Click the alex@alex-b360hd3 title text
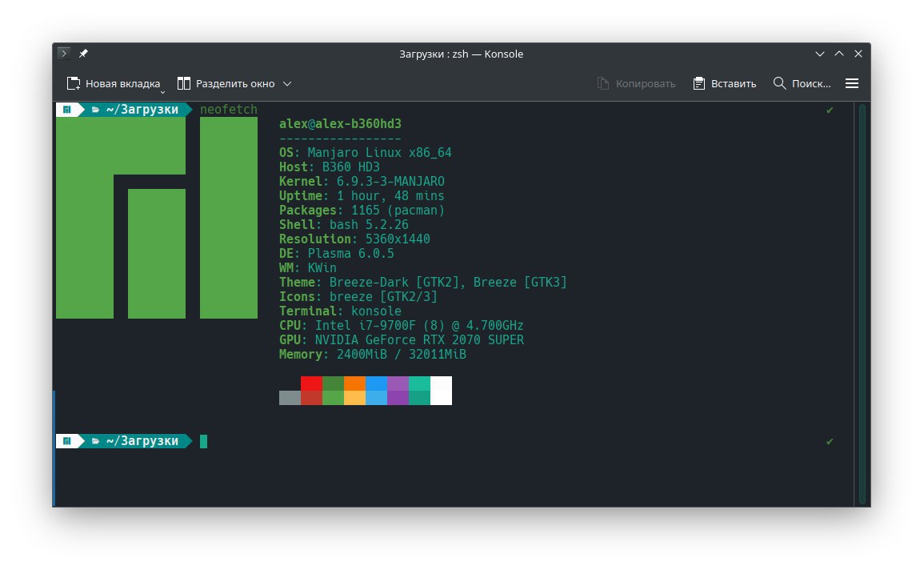Viewport: 924px width, 570px height. click(x=340, y=124)
